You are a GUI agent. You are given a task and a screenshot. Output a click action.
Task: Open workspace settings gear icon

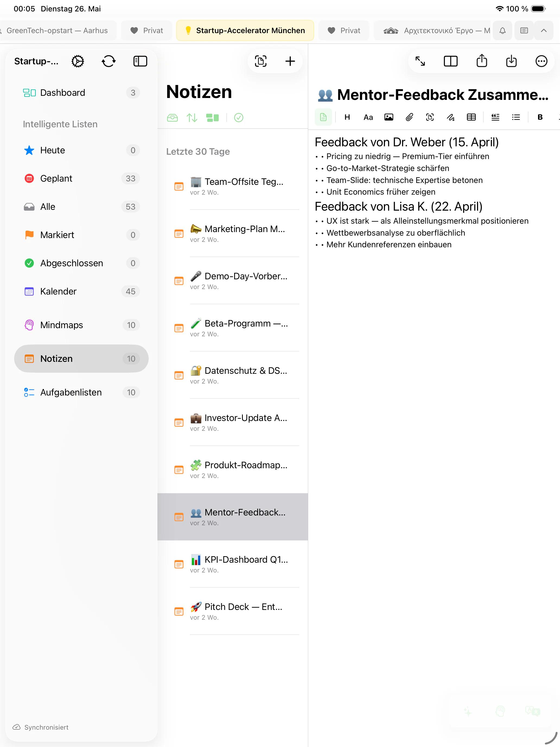click(78, 61)
